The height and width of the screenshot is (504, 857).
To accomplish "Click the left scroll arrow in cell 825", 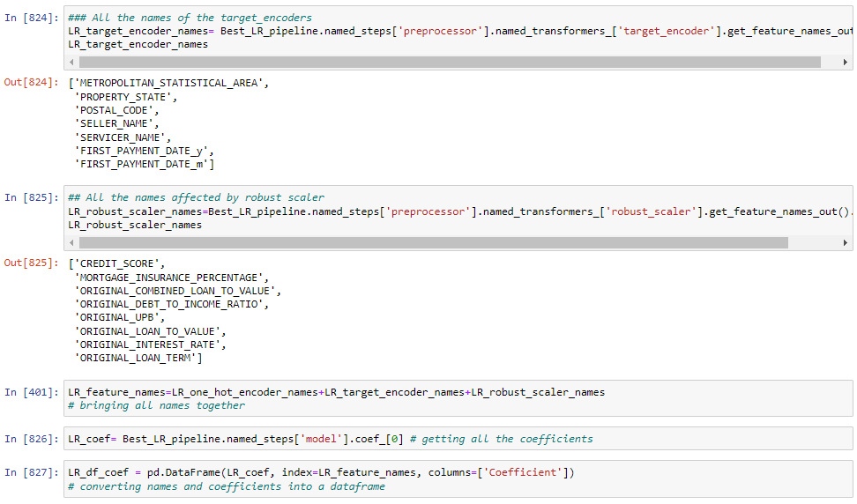I will tap(71, 242).
